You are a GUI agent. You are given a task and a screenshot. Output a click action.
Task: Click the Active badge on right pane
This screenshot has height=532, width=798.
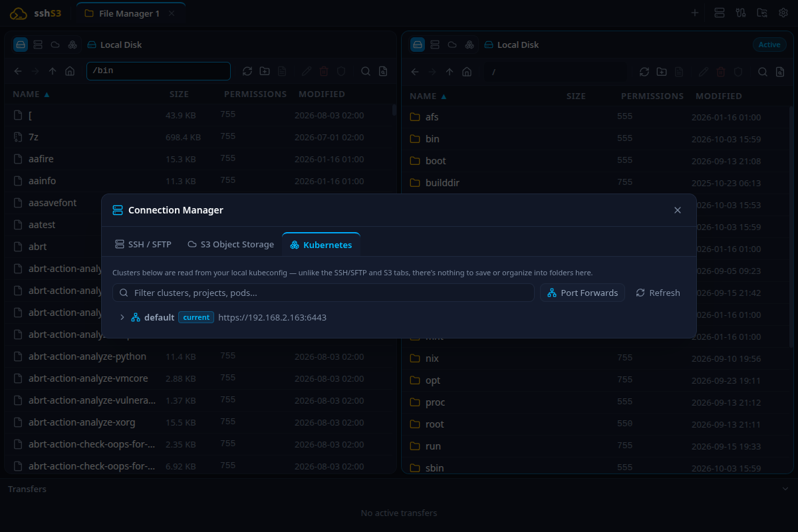tap(769, 45)
